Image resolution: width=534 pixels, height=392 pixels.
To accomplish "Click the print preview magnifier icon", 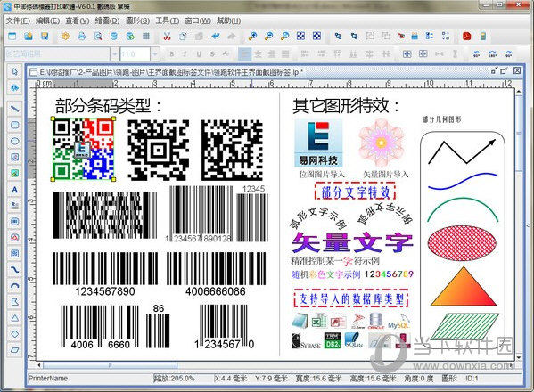I will pyautogui.click(x=98, y=36).
